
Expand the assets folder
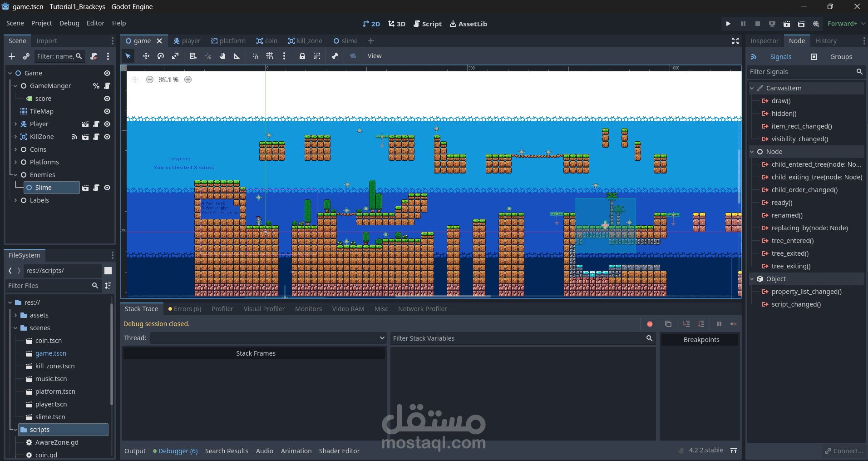[x=15, y=315]
